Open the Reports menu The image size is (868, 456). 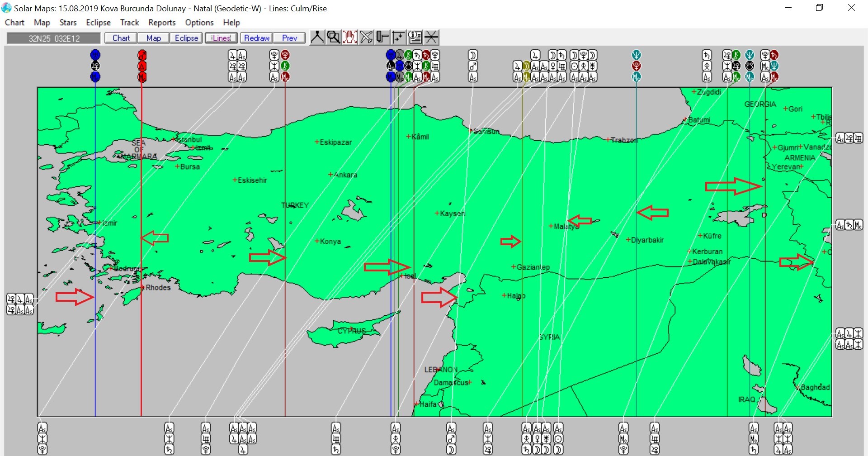pyautogui.click(x=162, y=23)
